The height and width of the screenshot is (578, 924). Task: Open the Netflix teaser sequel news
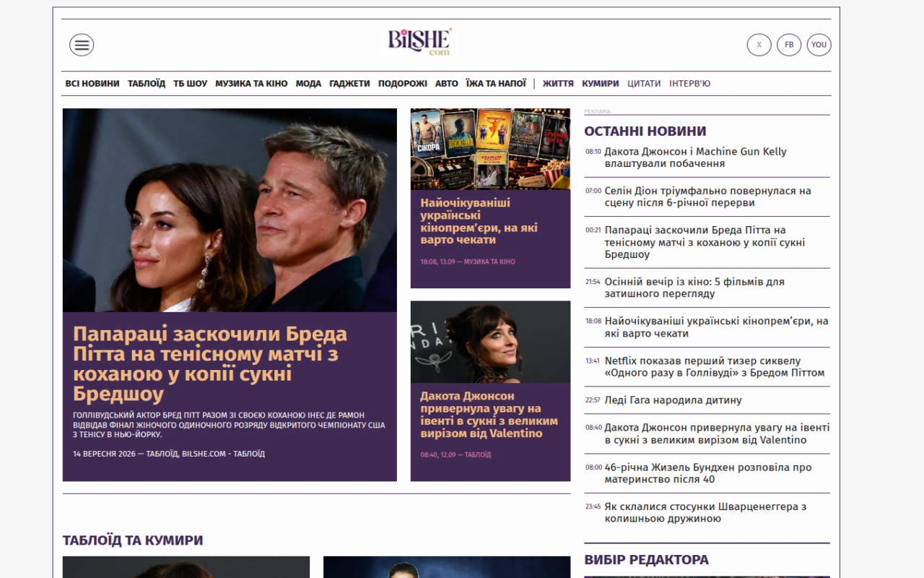(715, 367)
